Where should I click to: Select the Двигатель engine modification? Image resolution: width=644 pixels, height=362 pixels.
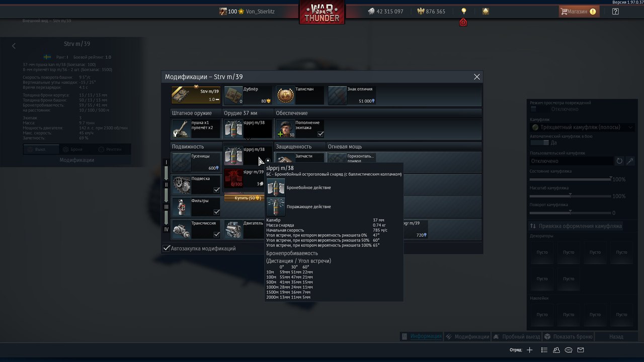click(x=244, y=229)
